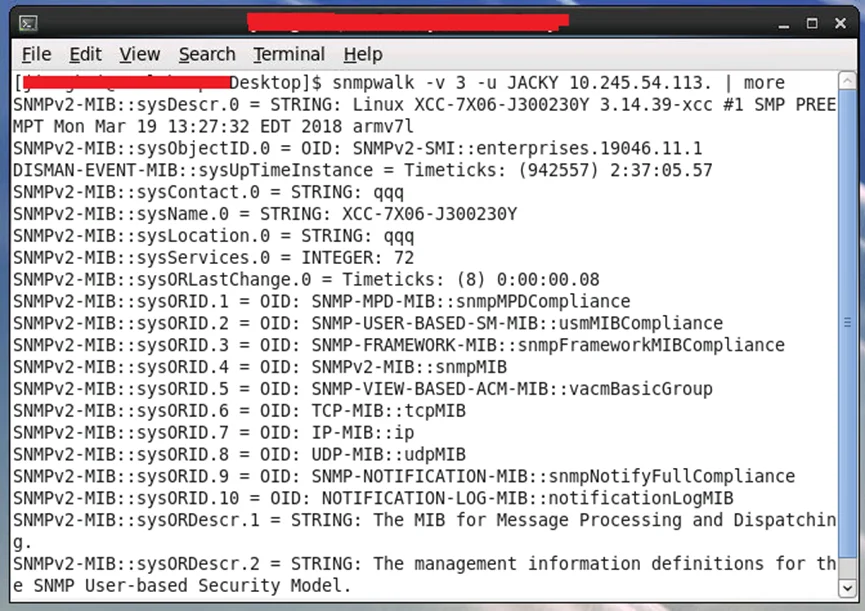Click the sysName.0 XCC-7X06-J300230Y line

point(265,214)
